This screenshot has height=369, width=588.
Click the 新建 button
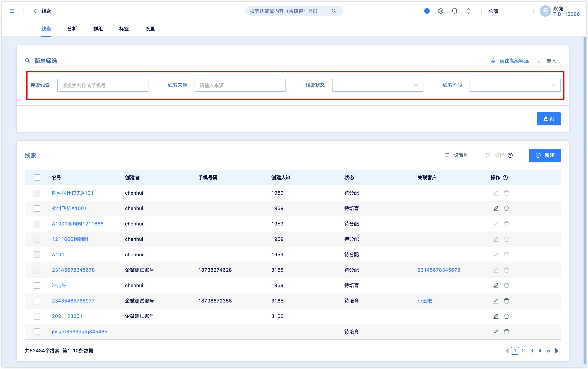(545, 155)
